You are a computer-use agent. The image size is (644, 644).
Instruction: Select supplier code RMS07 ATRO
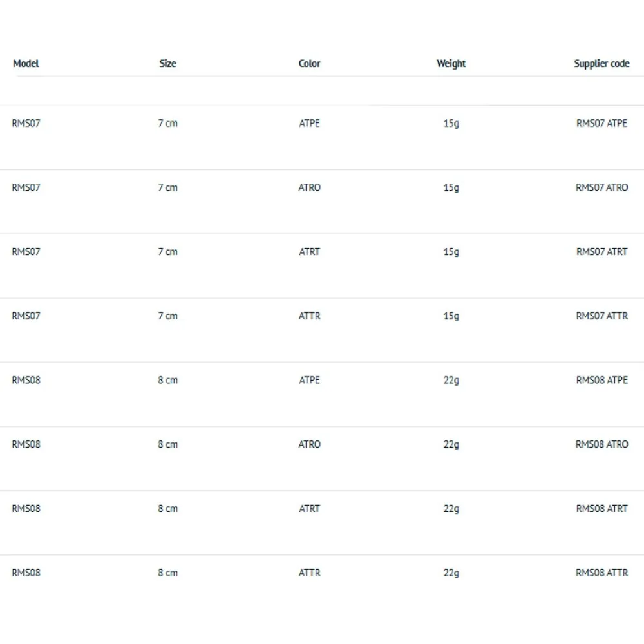point(601,187)
